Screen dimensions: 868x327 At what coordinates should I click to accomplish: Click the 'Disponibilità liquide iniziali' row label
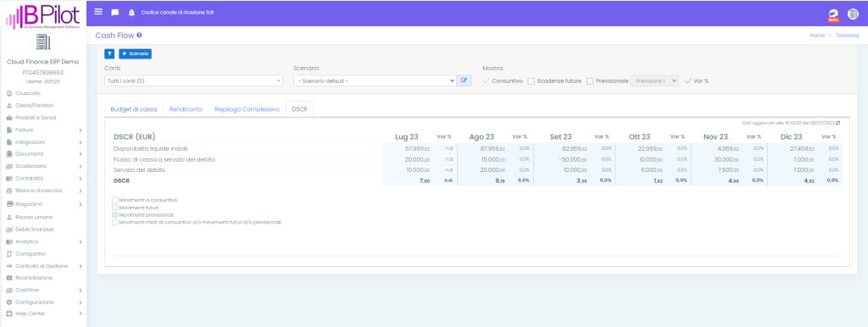pyautogui.click(x=151, y=149)
